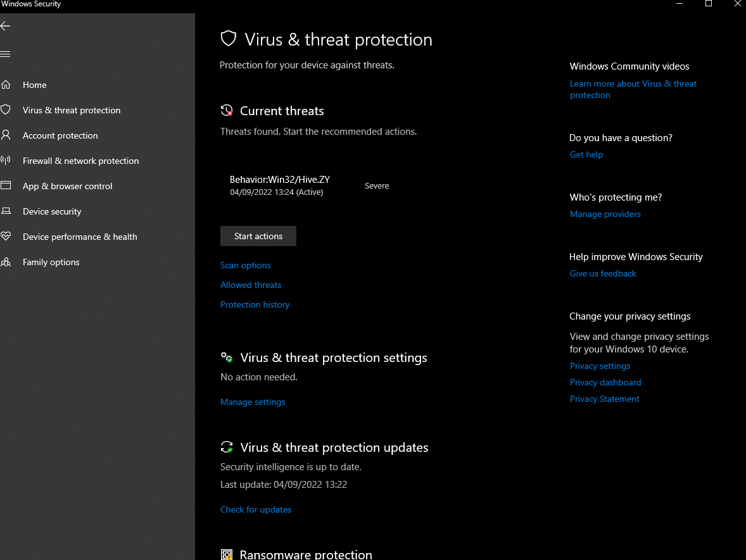The width and height of the screenshot is (746, 560).
Task: Click the Privacy dashboard link
Action: [605, 382]
